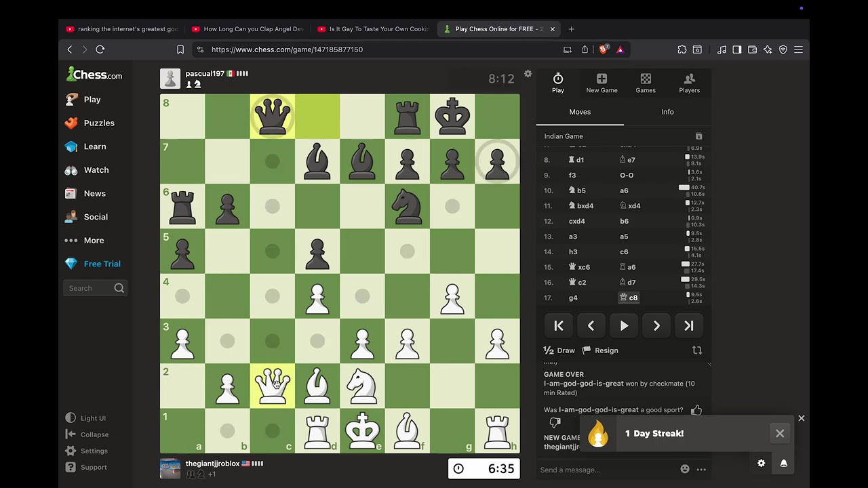The height and width of the screenshot is (488, 868).
Task: Jump to the last move
Action: (689, 326)
